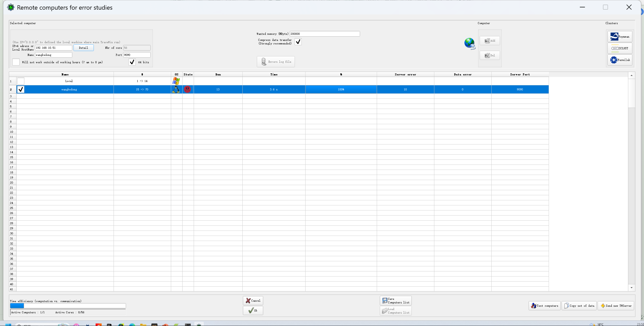Open the Errors log file
The image size is (644, 326).
click(276, 62)
